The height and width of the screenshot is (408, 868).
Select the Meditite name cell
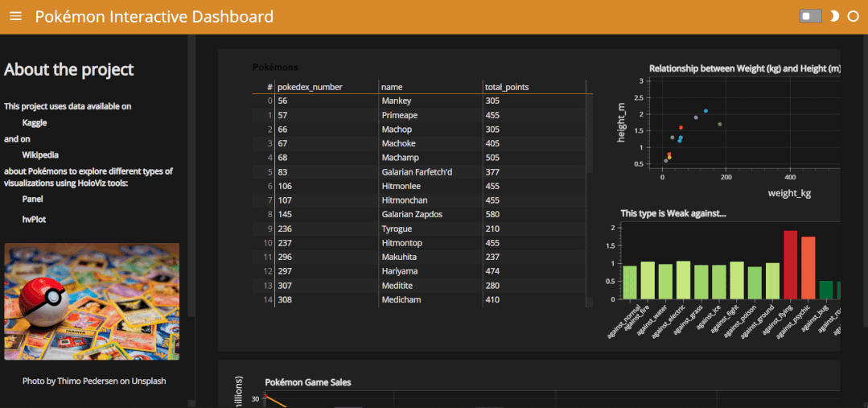(430, 286)
